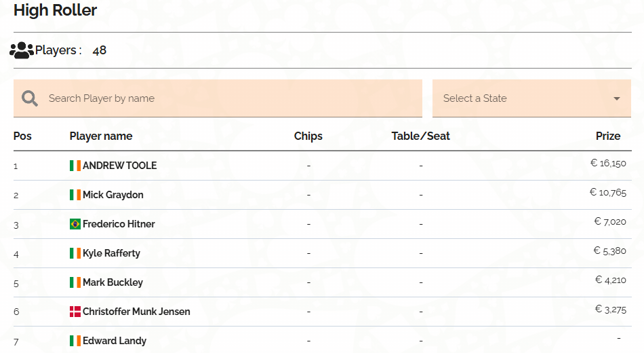The width and height of the screenshot is (644, 353).
Task: Open player ANDREW TOOLE
Action: click(119, 166)
